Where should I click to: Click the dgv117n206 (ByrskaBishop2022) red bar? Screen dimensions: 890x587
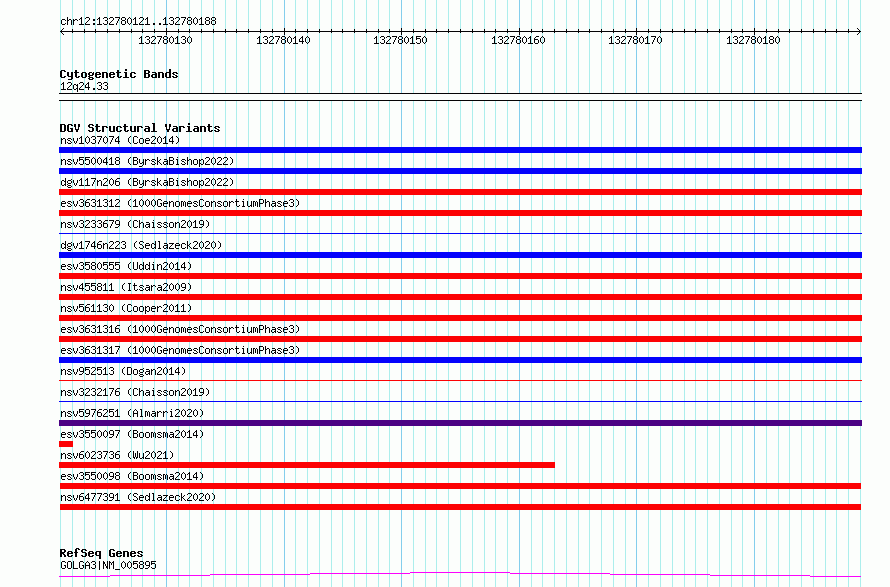(460, 192)
